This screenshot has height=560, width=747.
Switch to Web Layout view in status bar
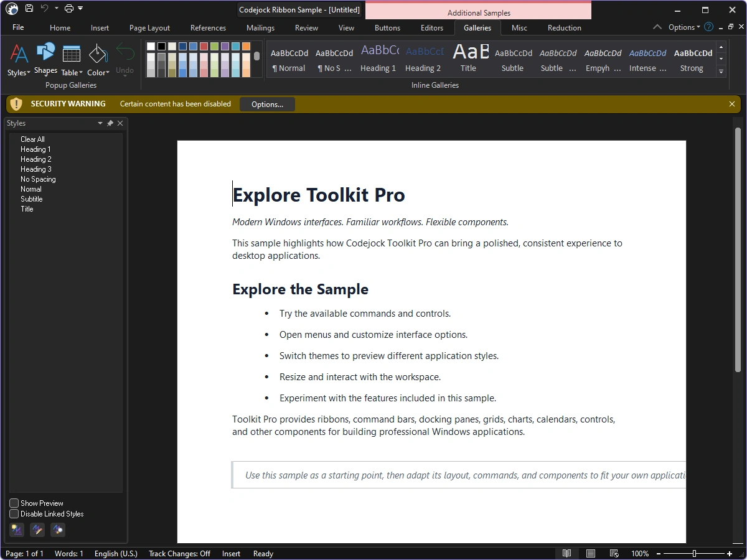coord(614,553)
